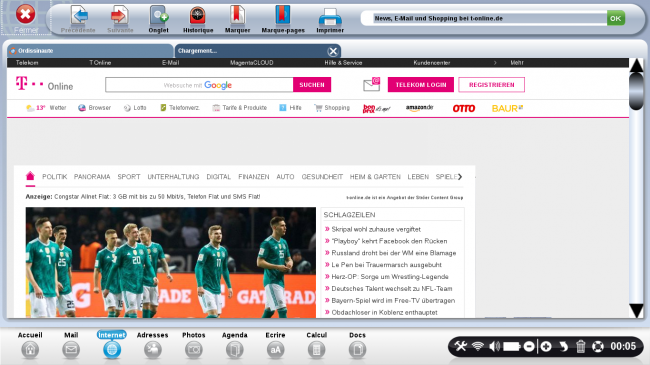Viewport: 650px width, 365px height.
Task: Click the amazon.de logo
Action: (420, 108)
